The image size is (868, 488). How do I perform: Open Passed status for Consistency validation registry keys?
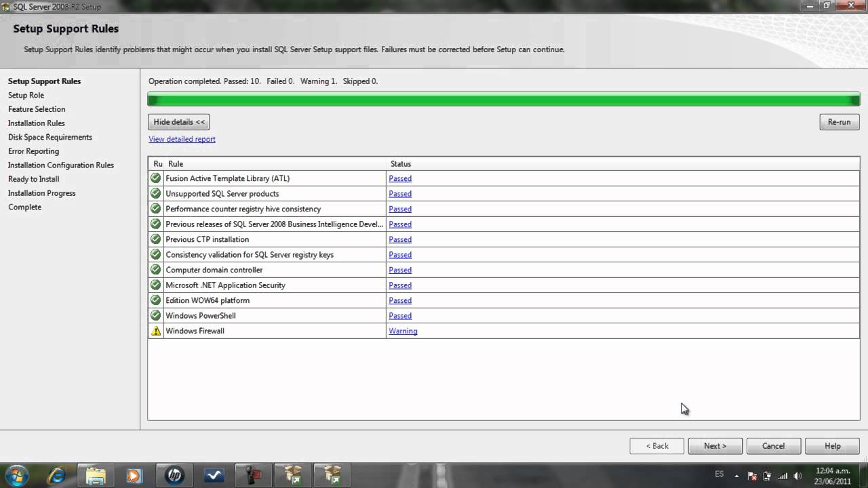pyautogui.click(x=400, y=255)
